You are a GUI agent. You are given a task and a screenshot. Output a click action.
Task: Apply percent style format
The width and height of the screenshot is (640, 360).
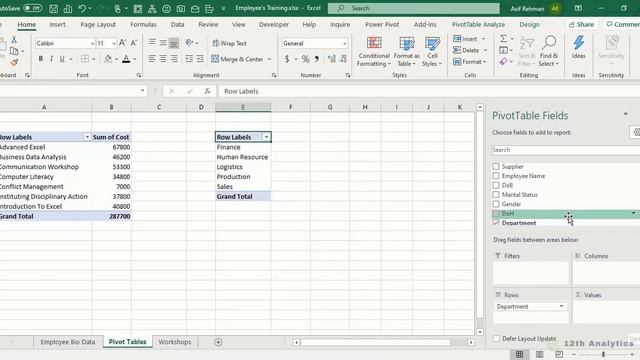pos(305,59)
